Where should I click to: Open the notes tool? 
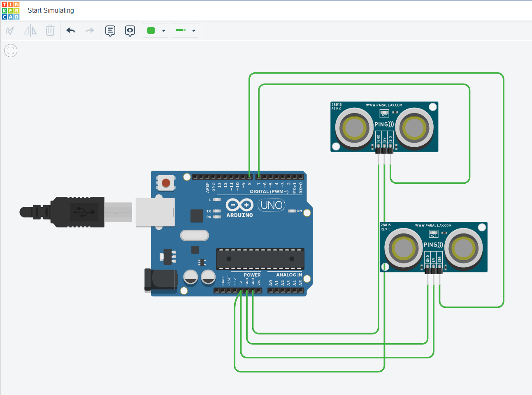click(110, 31)
